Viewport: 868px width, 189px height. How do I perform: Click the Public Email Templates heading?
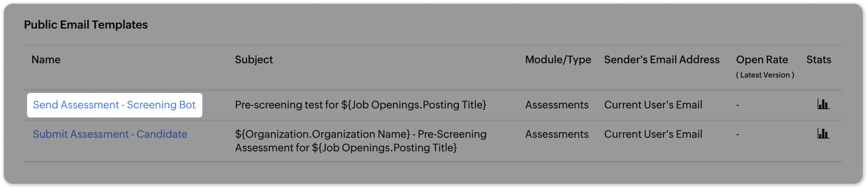(86, 25)
